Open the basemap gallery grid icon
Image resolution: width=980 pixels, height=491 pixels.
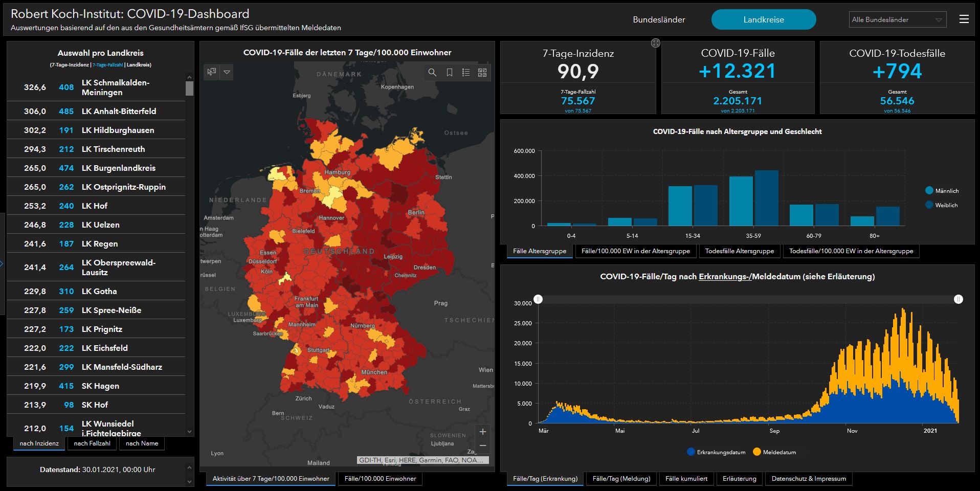[482, 73]
